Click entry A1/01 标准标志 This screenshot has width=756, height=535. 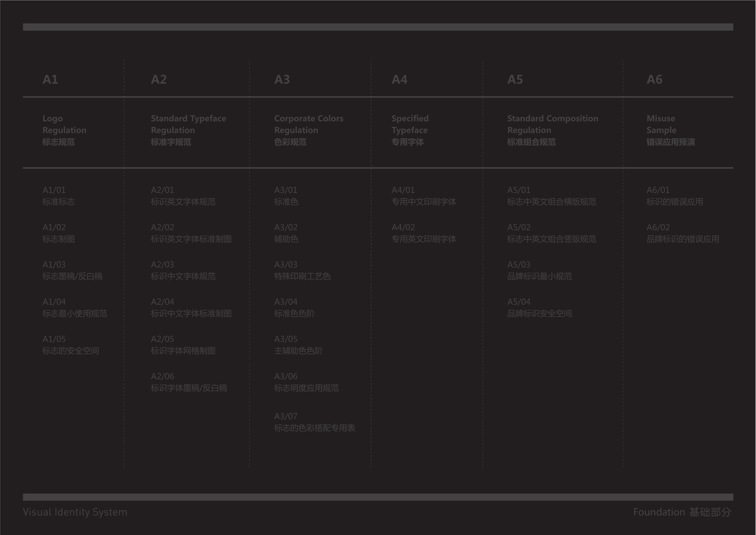[x=59, y=196]
